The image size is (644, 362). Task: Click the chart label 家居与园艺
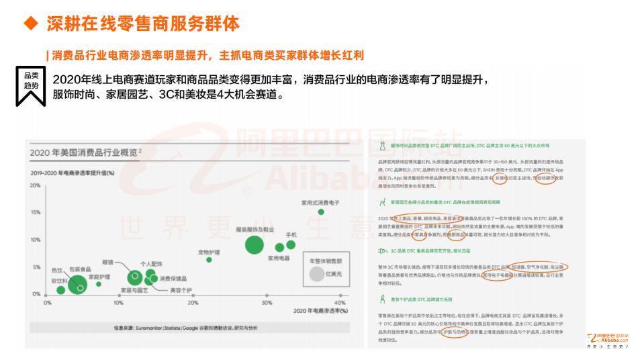(x=134, y=290)
